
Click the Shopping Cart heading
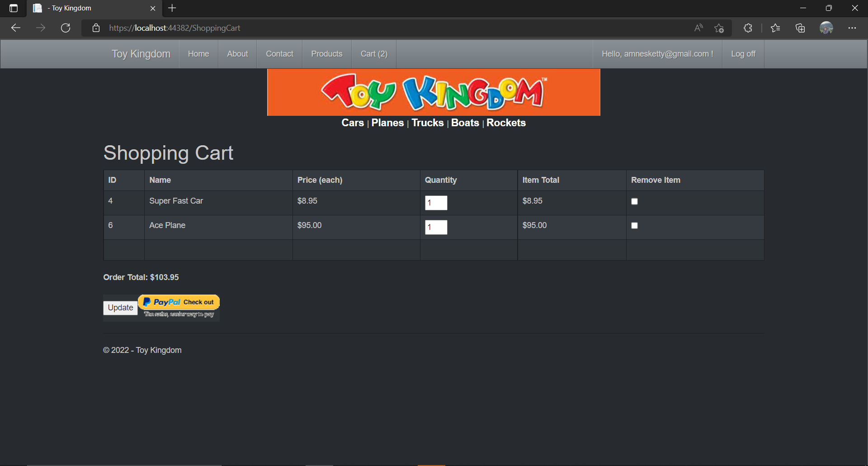click(168, 153)
